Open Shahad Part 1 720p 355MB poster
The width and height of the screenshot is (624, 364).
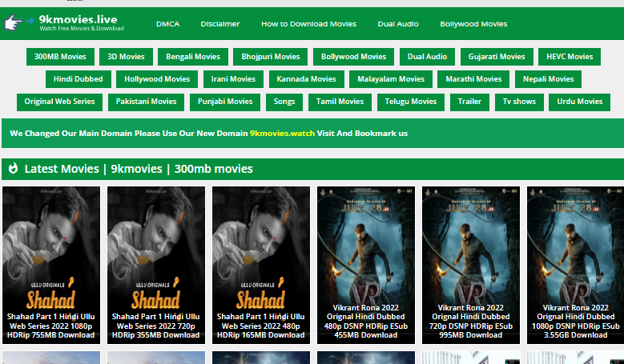click(x=156, y=265)
